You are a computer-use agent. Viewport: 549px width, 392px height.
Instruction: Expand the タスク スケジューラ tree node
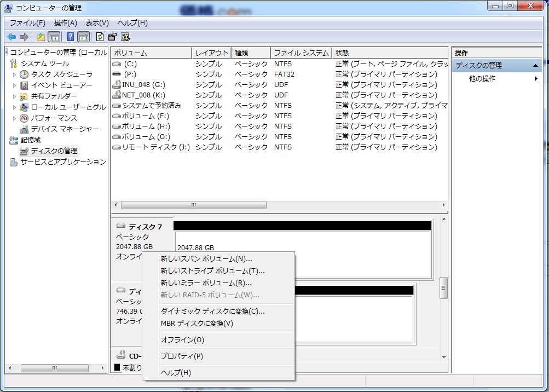[x=15, y=74]
